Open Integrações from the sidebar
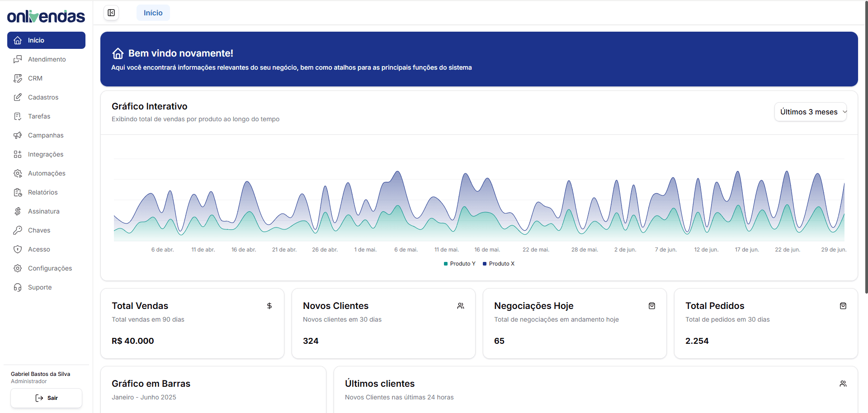 (45, 154)
